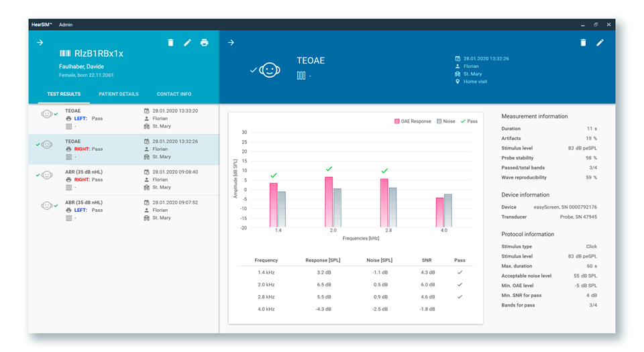Click the person icon beside Florian in header
Viewport: 644px width, 352px height.
pos(458,66)
